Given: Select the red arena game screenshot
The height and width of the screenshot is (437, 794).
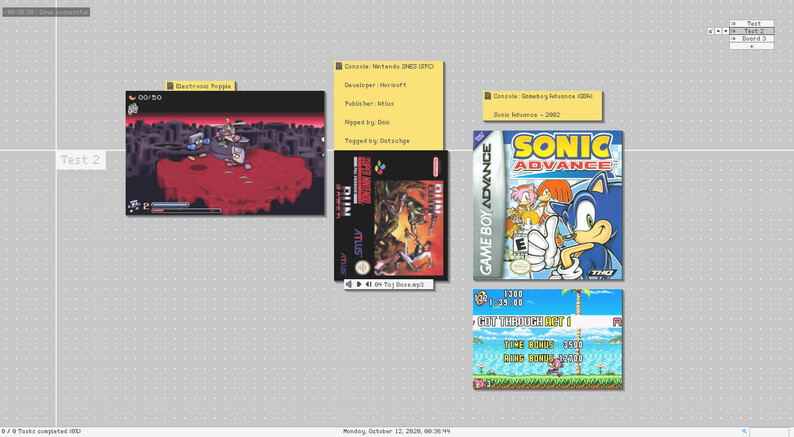Looking at the screenshot, I should tap(225, 153).
